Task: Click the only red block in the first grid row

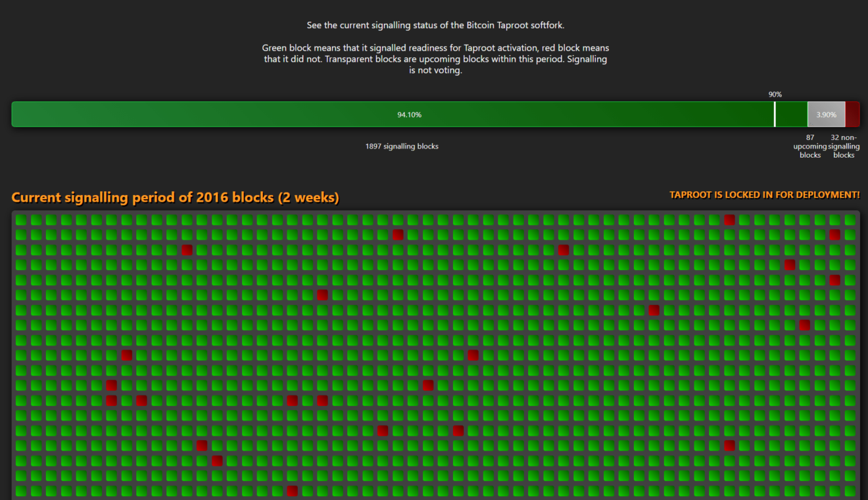Action: [729, 220]
